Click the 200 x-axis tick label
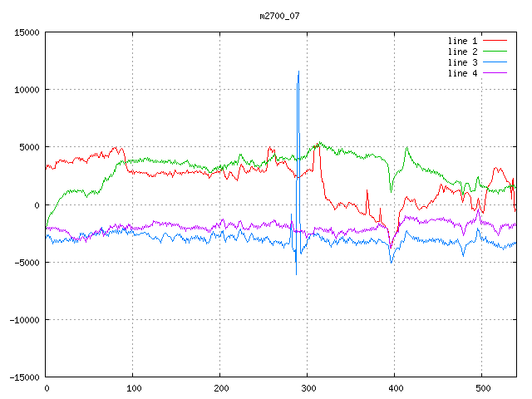 click(220, 388)
